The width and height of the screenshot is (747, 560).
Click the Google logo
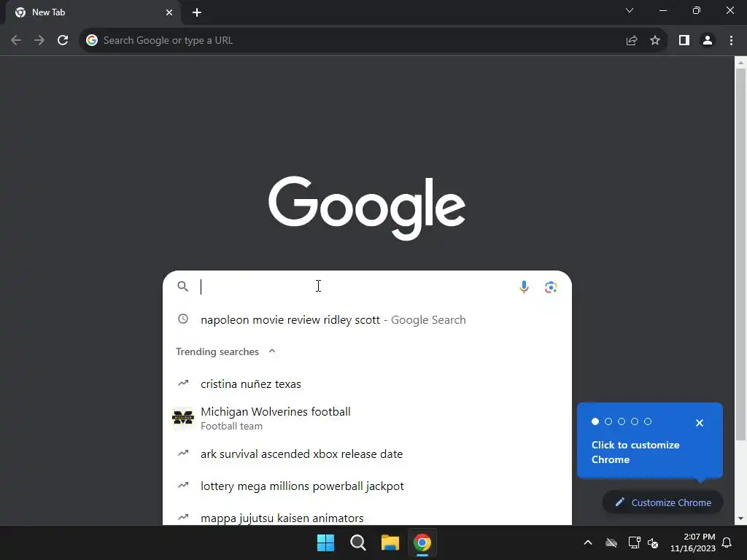[367, 208]
